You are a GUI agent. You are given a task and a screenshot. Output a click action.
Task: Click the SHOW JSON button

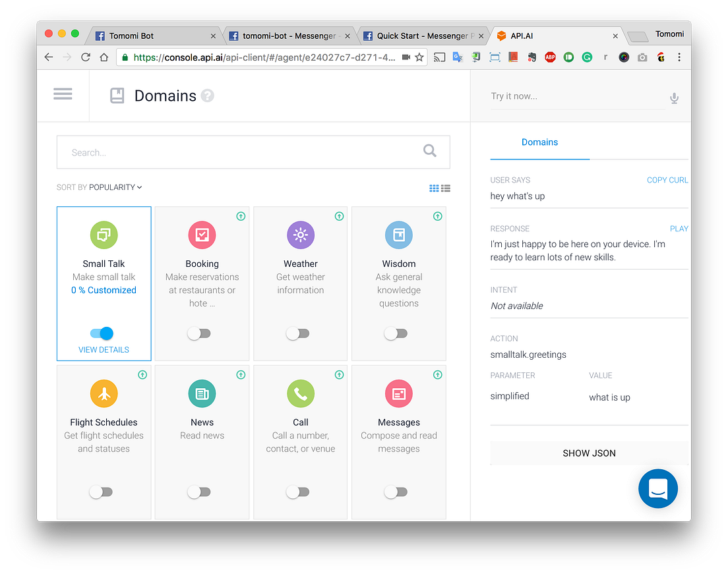coord(589,453)
